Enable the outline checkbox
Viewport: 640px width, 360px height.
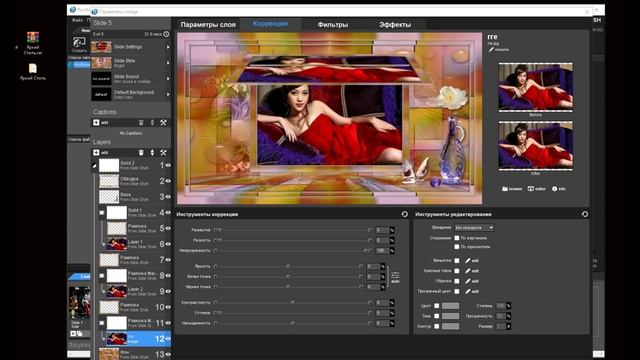pos(436,326)
